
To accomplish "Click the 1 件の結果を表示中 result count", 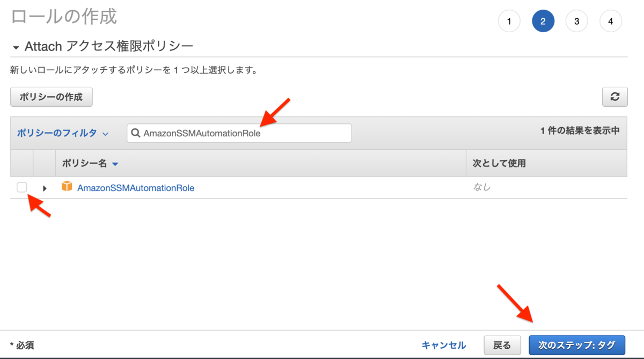I will tap(580, 130).
